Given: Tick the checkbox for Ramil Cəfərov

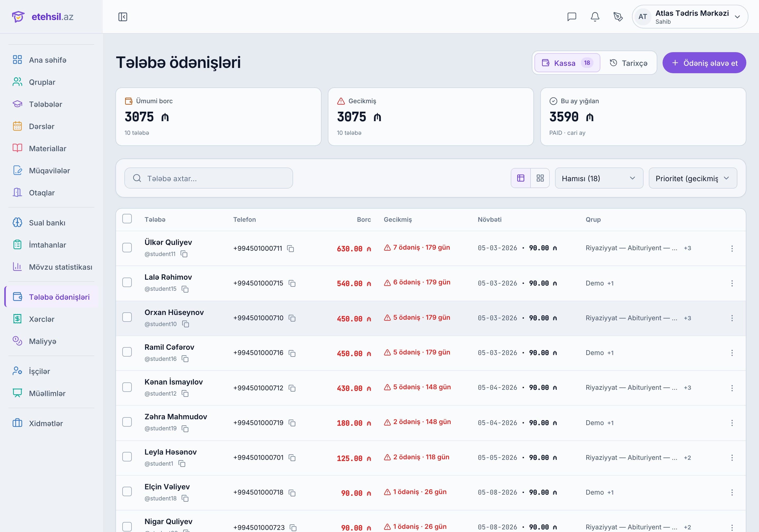Looking at the screenshot, I should [127, 352].
